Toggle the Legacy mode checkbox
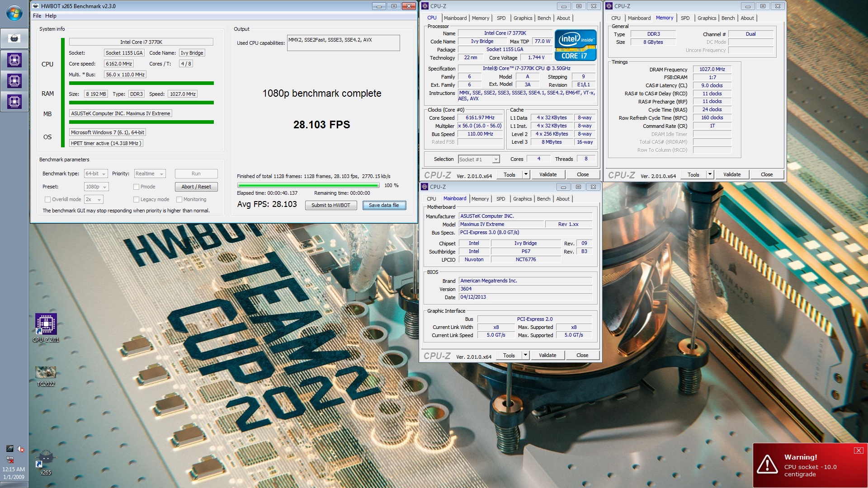This screenshot has width=868, height=488. point(136,199)
